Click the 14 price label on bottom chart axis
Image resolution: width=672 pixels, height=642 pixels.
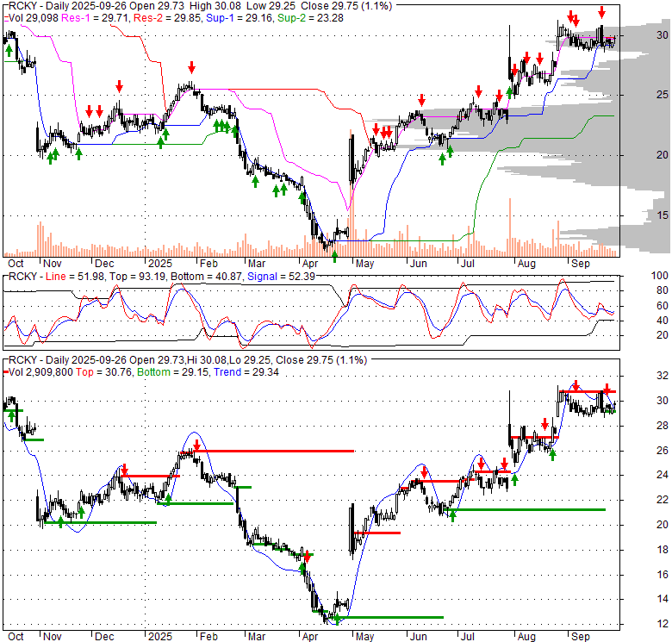click(x=663, y=599)
